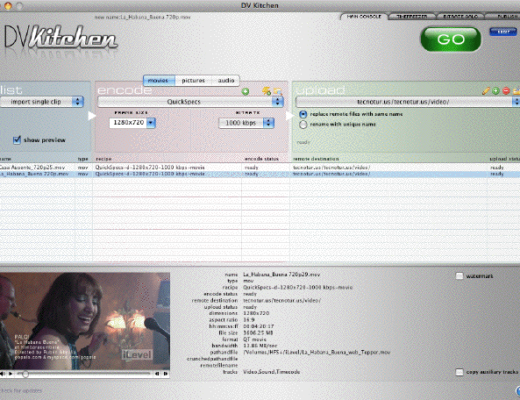
Task: Open the 1000 kbps bitrate dropdown
Action: 246,123
